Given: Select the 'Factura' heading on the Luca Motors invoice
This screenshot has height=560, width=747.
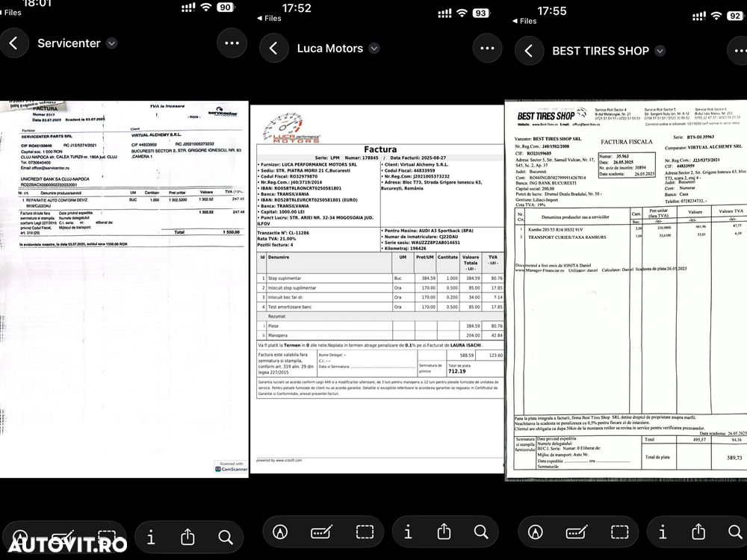Looking at the screenshot, I should click(380, 149).
